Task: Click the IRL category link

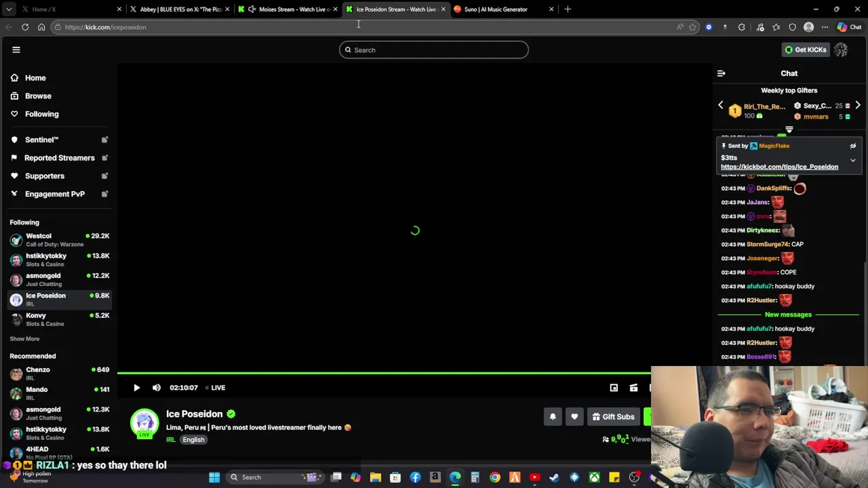Action: [171, 440]
